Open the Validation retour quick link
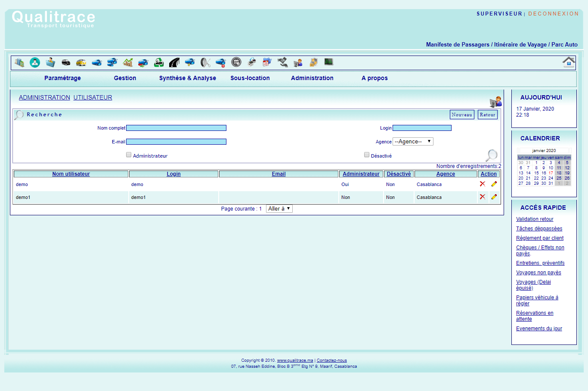 click(x=535, y=219)
